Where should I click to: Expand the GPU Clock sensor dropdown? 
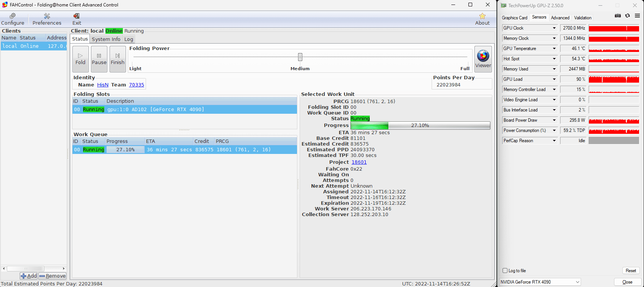pyautogui.click(x=554, y=28)
